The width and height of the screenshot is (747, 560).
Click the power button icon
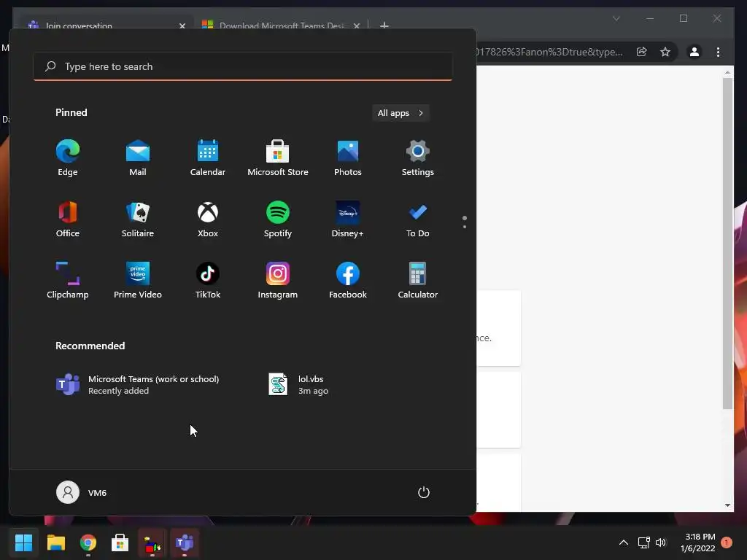[x=424, y=492]
